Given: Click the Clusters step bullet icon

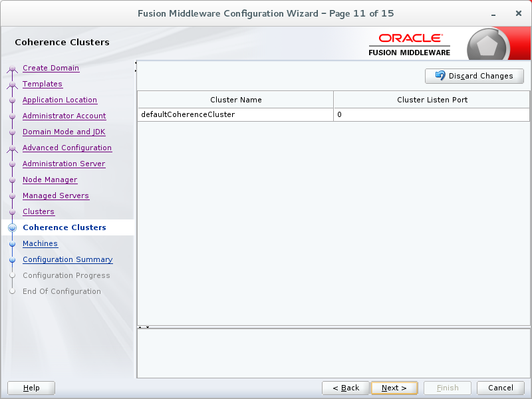Looking at the screenshot, I should coord(12,212).
